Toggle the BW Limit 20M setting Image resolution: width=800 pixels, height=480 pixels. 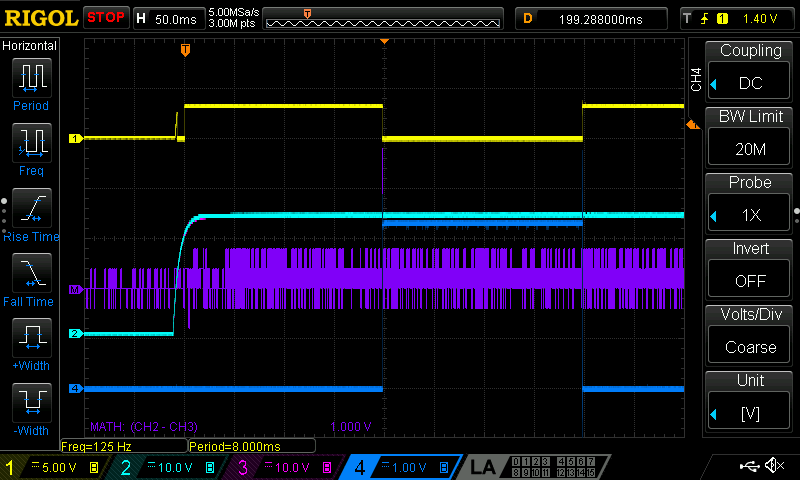click(749, 137)
